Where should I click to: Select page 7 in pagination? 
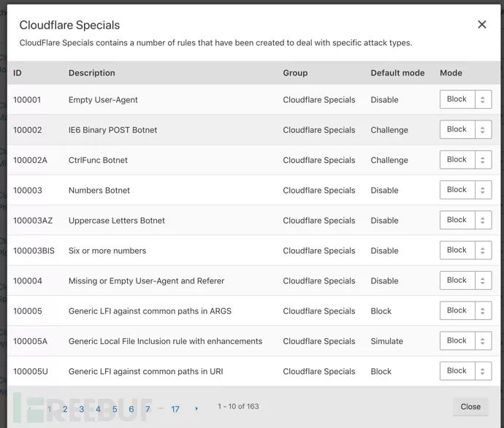point(148,409)
